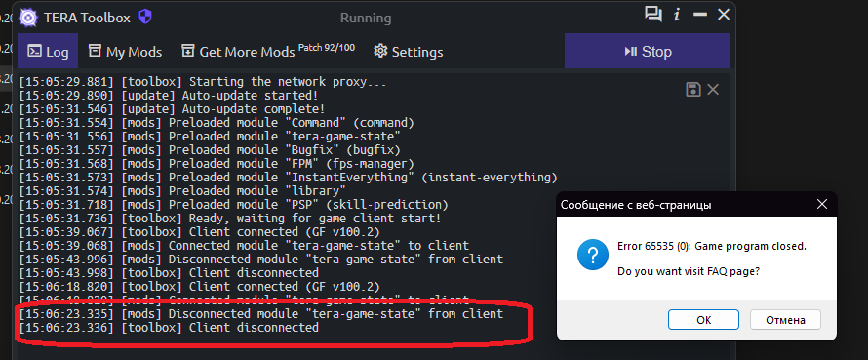Go to the Get More Mods tab
This screenshot has width=868, height=360.
point(268,52)
